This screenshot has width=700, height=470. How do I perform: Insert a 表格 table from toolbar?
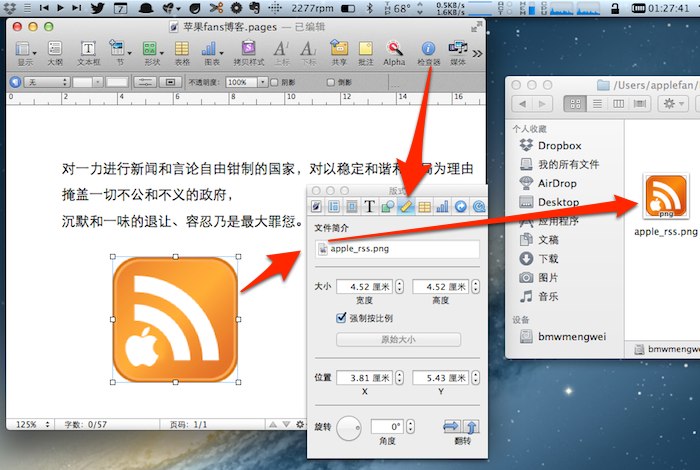tap(182, 53)
